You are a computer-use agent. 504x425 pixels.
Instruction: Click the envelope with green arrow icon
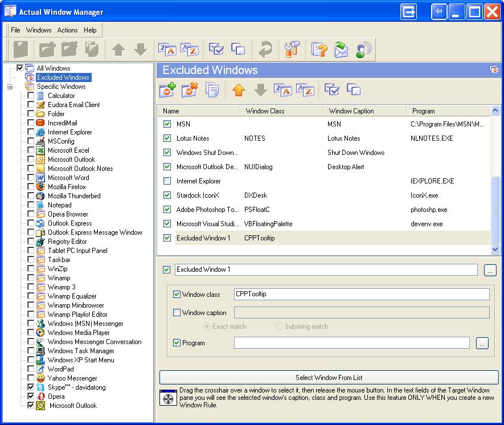coord(341,50)
